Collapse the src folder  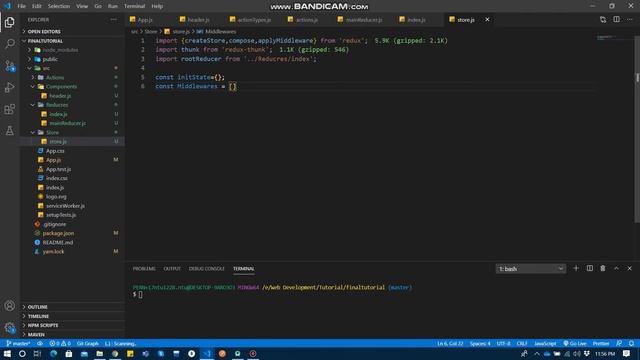point(73,68)
